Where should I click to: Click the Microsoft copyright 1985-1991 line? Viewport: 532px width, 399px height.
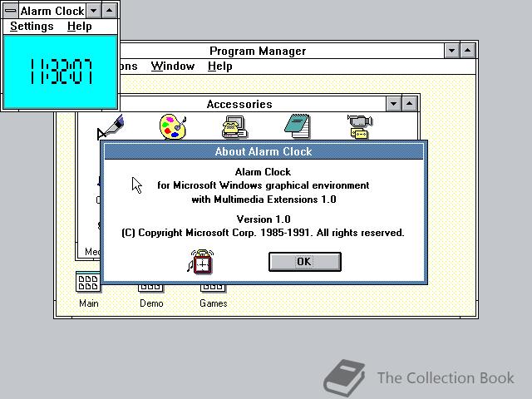coord(263,233)
